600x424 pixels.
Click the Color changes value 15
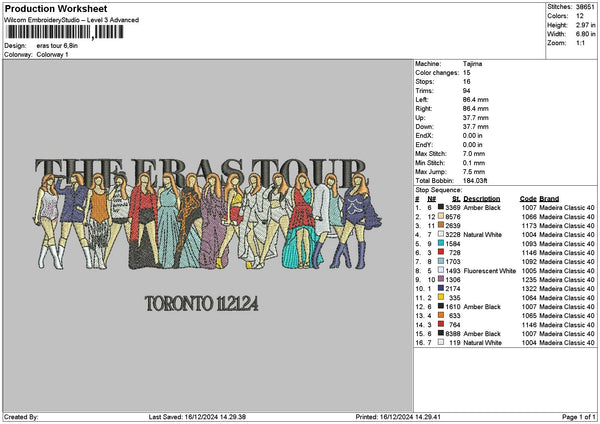466,73
